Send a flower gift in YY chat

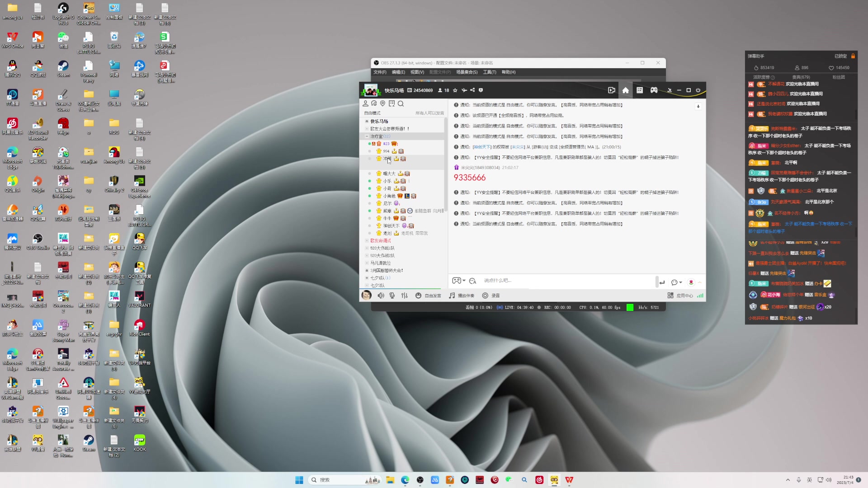(x=691, y=282)
